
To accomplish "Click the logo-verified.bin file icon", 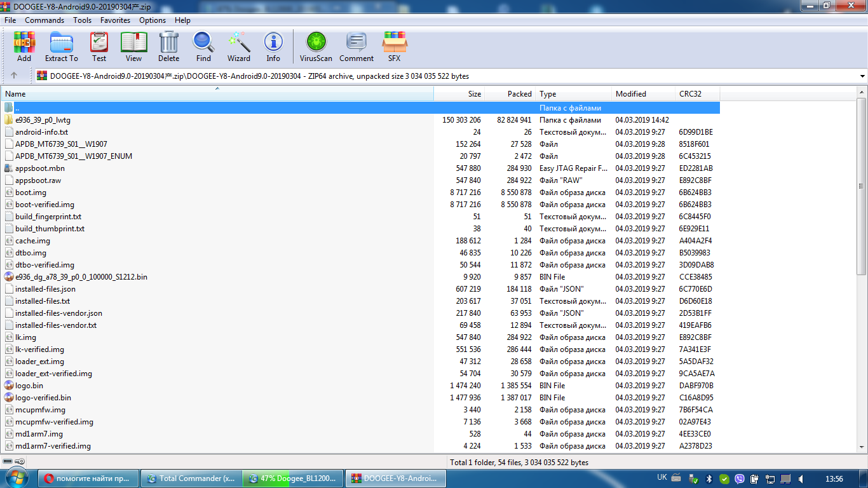I will (9, 398).
